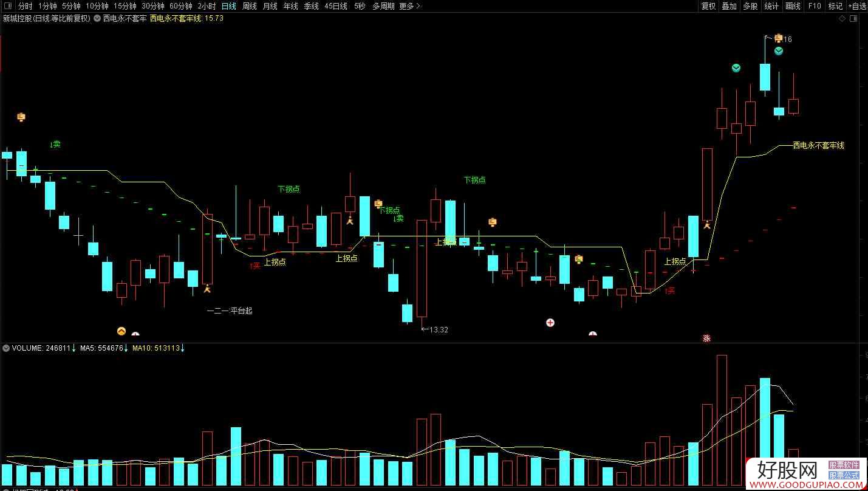Click the orange info flag above 卖 label
This screenshot has height=491, width=868.
tap(21, 117)
